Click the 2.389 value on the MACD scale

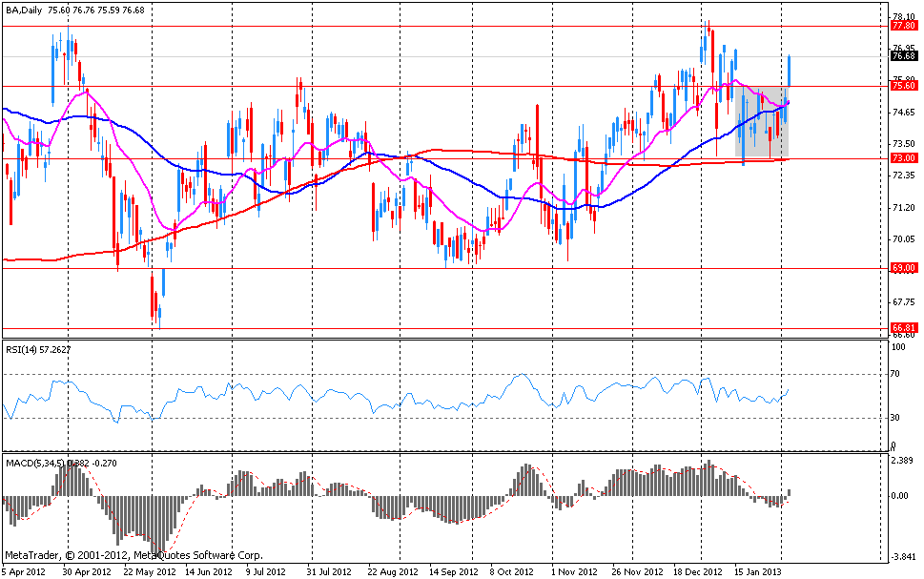tap(900, 460)
